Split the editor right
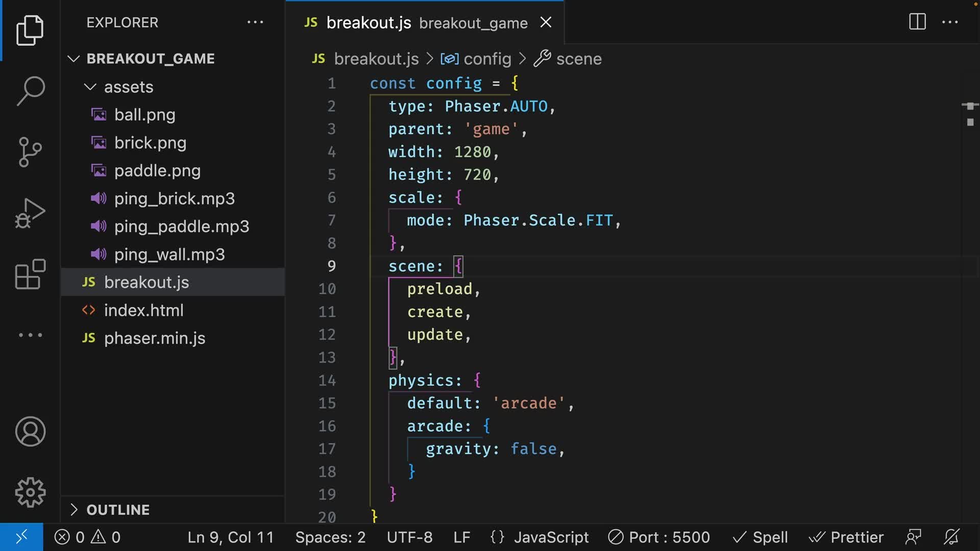The width and height of the screenshot is (980, 551). tap(917, 22)
